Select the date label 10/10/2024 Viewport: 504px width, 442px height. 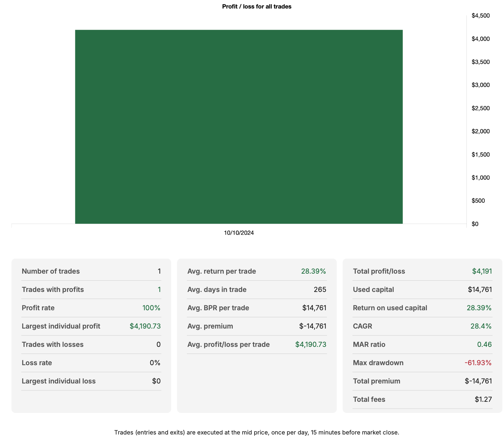click(239, 233)
